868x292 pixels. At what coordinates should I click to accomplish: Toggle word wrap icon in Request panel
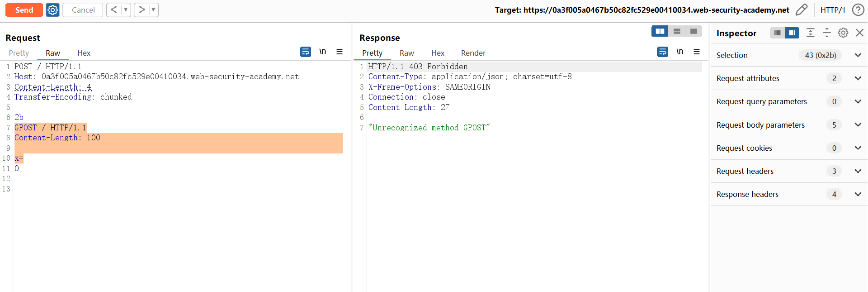pos(305,52)
